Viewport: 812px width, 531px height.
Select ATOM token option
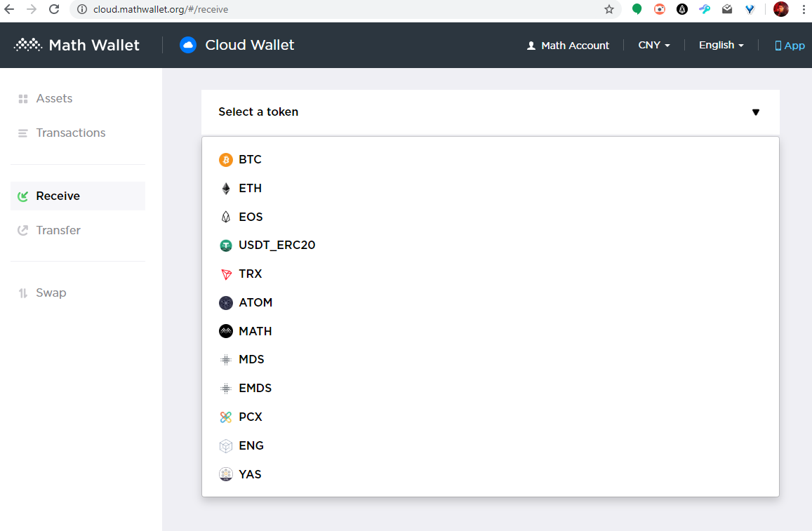[x=491, y=303]
